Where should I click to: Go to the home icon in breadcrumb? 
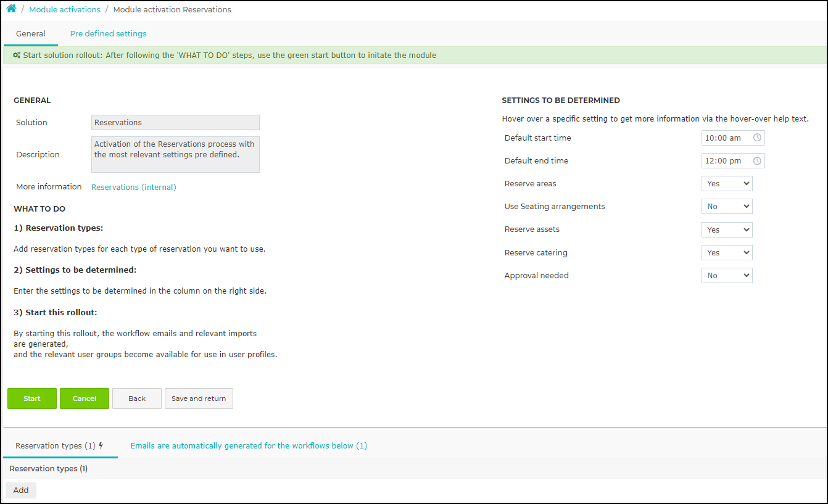pyautogui.click(x=11, y=9)
